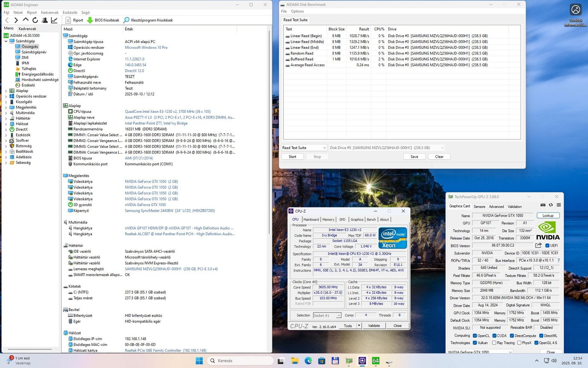The height and width of the screenshot is (368, 588).
Task: Click Save in Disk Benchmark
Action: coord(414,157)
